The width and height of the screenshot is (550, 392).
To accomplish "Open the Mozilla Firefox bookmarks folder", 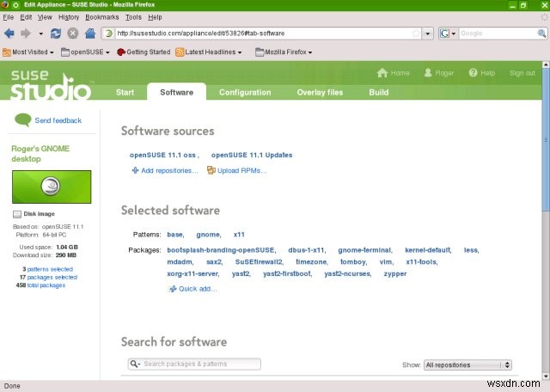I will [284, 52].
